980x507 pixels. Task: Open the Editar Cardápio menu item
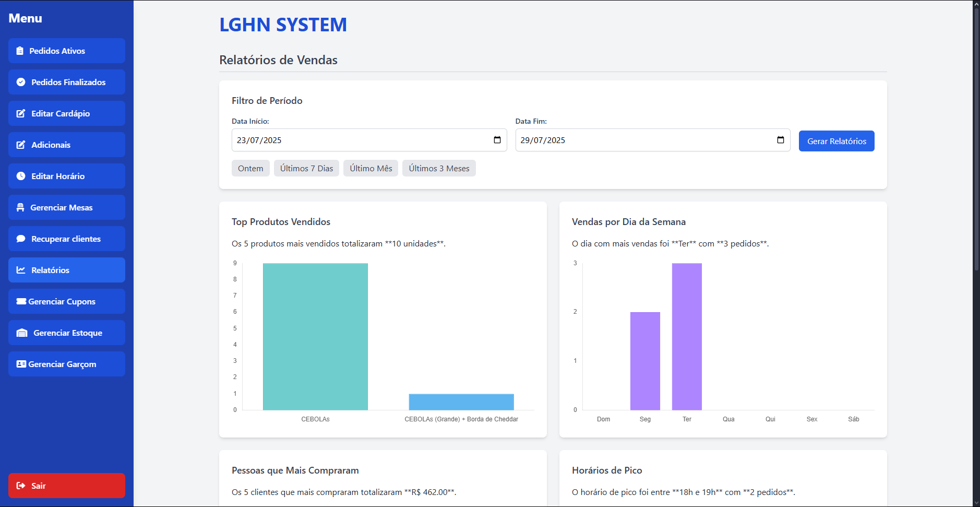pos(67,113)
